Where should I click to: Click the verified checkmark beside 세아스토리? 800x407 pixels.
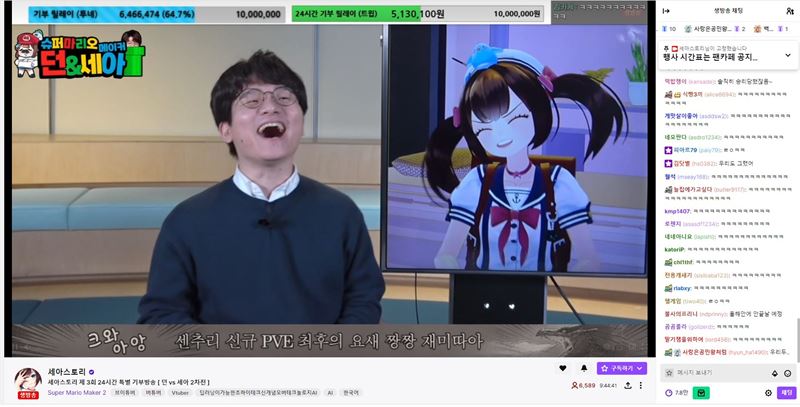tap(91, 372)
